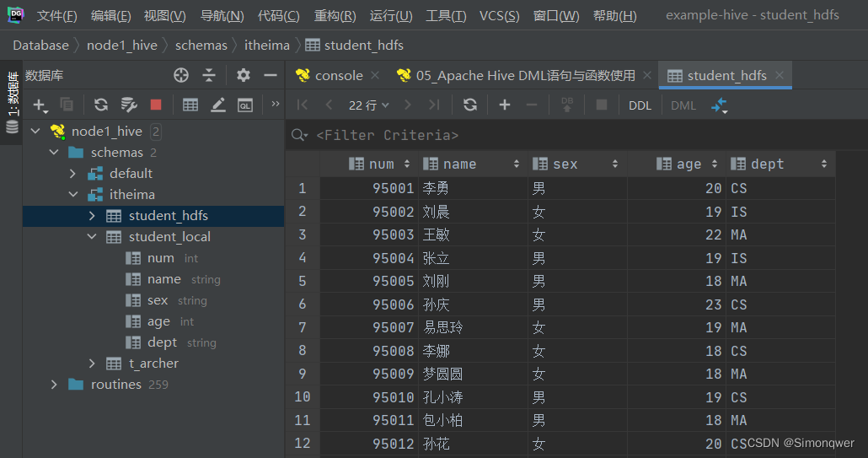This screenshot has width=868, height=458.
Task: Close the console tab
Action: (x=375, y=75)
